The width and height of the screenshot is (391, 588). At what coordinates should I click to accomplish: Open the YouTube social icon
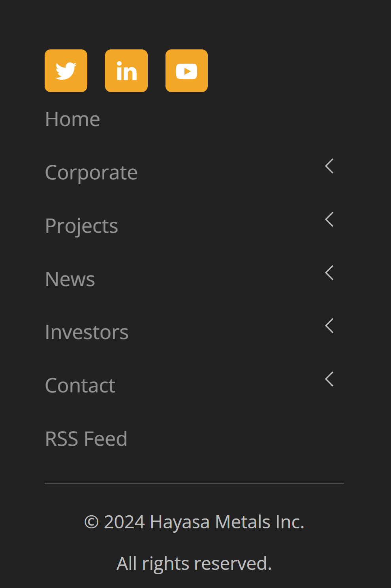point(186,71)
